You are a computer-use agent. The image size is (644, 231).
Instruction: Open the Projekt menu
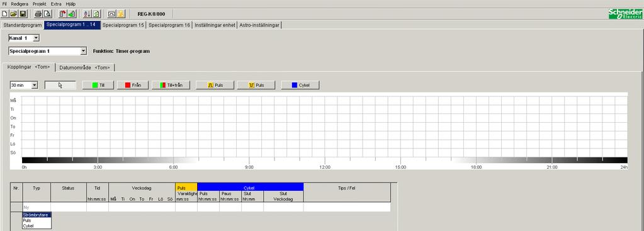point(40,4)
